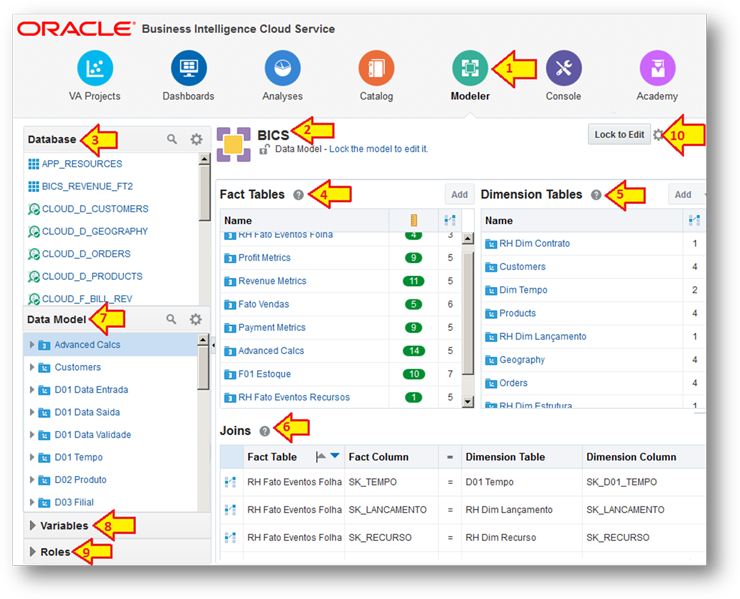Expand Advanced Calcs in Data Model tree

[x=32, y=345]
